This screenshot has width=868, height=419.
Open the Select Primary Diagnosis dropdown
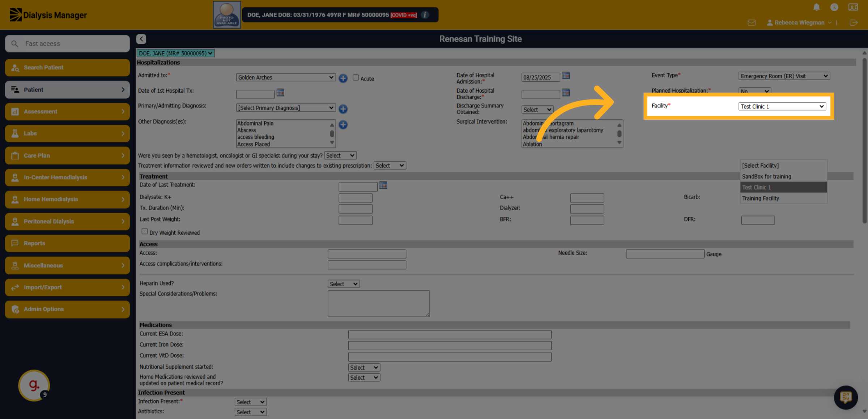[x=286, y=108]
